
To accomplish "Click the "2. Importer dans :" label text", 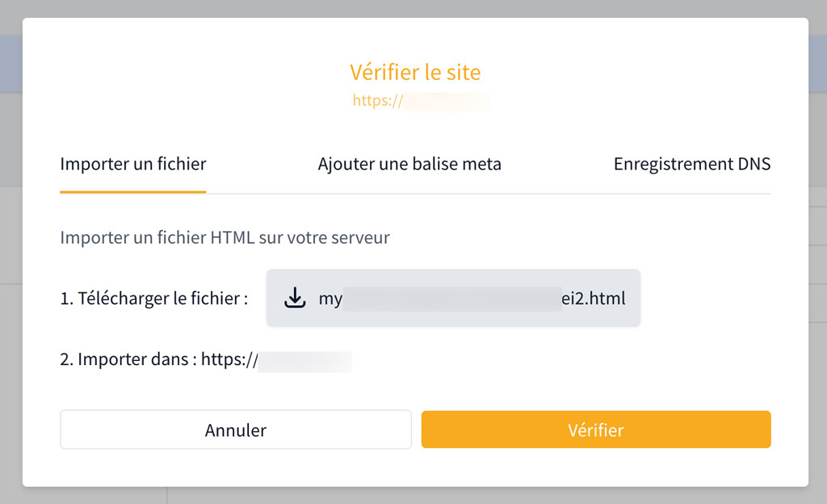I will point(128,359).
